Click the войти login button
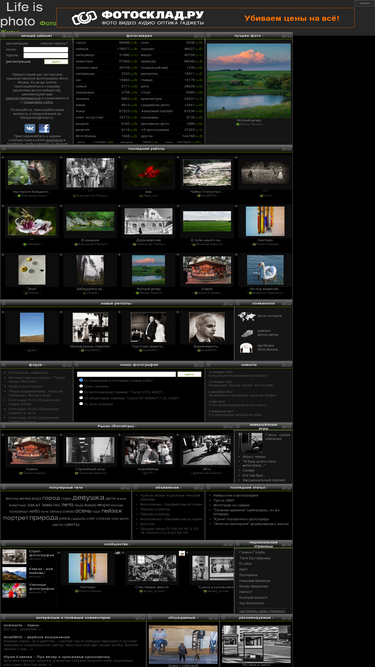The height and width of the screenshot is (667, 375). [x=56, y=62]
